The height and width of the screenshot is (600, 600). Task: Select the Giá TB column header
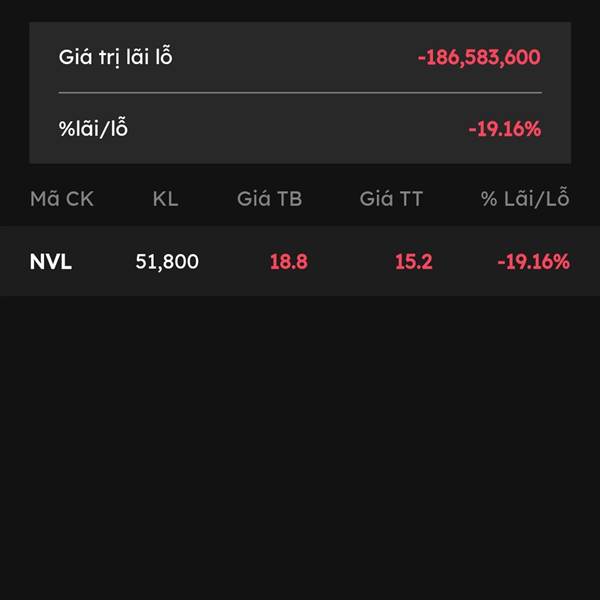tap(269, 199)
